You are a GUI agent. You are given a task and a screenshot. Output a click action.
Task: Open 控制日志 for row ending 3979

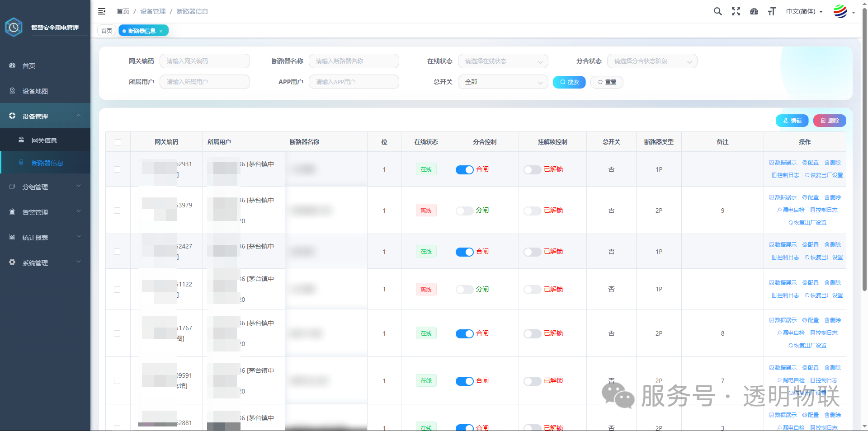[x=824, y=210]
